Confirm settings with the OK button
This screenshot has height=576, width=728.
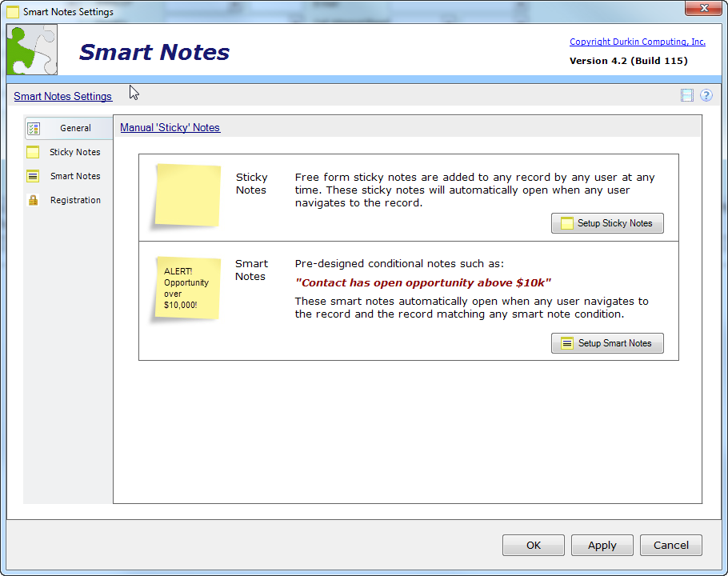[x=534, y=546]
